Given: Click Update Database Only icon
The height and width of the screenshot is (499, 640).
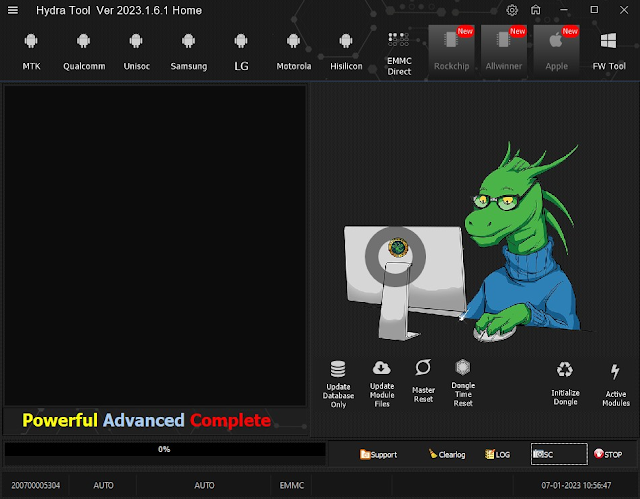Looking at the screenshot, I should pyautogui.click(x=338, y=369).
